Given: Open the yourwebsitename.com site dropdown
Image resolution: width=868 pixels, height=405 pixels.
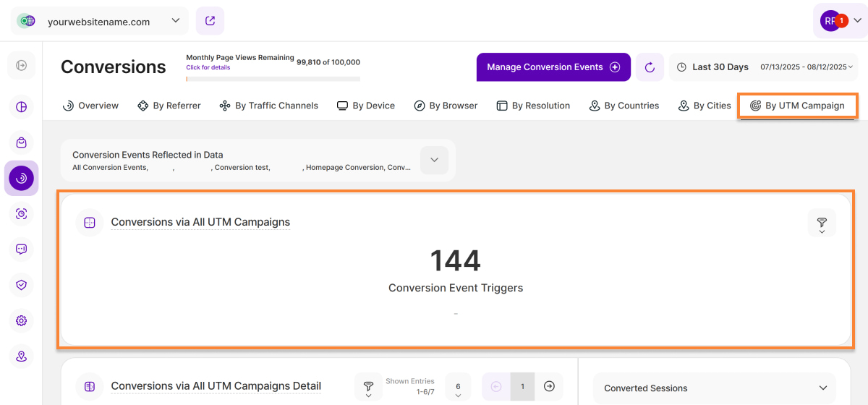Looking at the screenshot, I should click(x=100, y=22).
